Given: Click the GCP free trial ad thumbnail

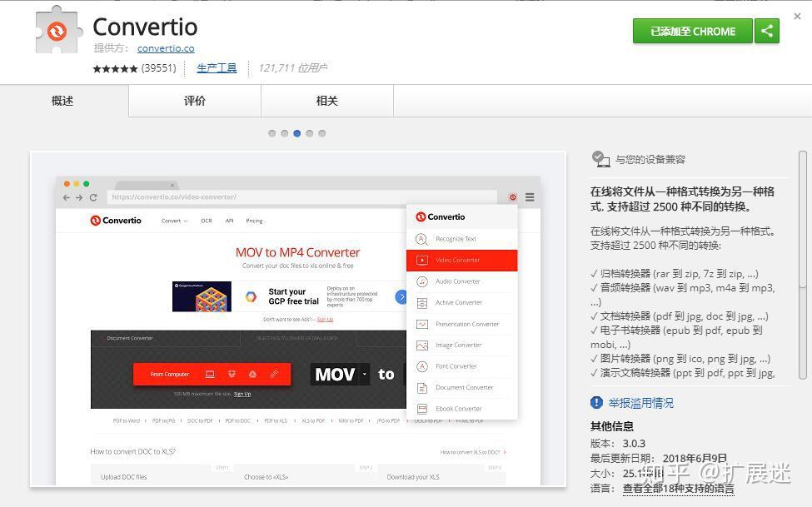Looking at the screenshot, I should click(202, 296).
